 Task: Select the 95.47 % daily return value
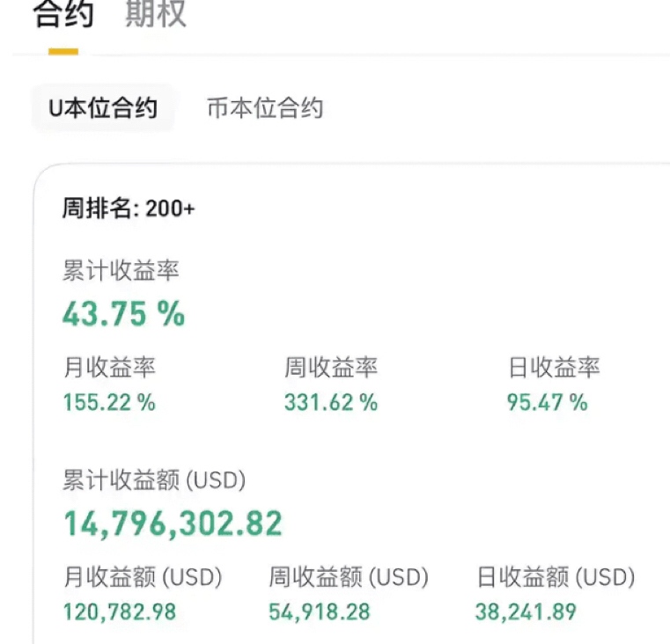pos(547,403)
